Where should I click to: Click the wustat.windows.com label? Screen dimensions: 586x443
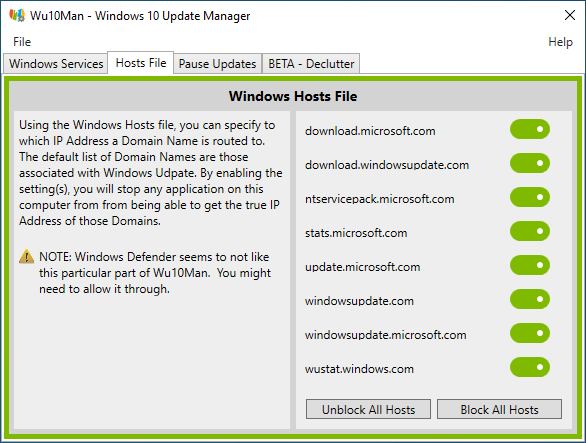coord(359,369)
